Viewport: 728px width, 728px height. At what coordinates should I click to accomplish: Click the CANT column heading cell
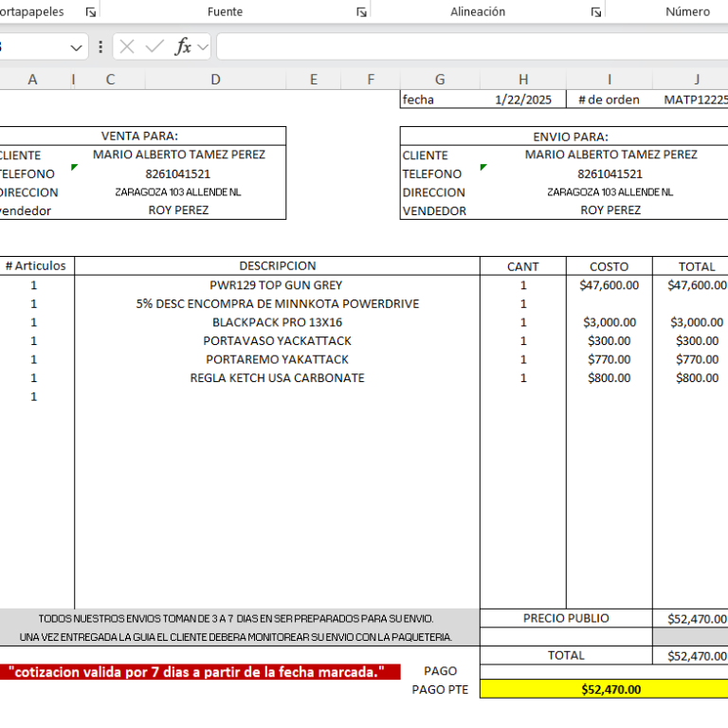coord(523,266)
